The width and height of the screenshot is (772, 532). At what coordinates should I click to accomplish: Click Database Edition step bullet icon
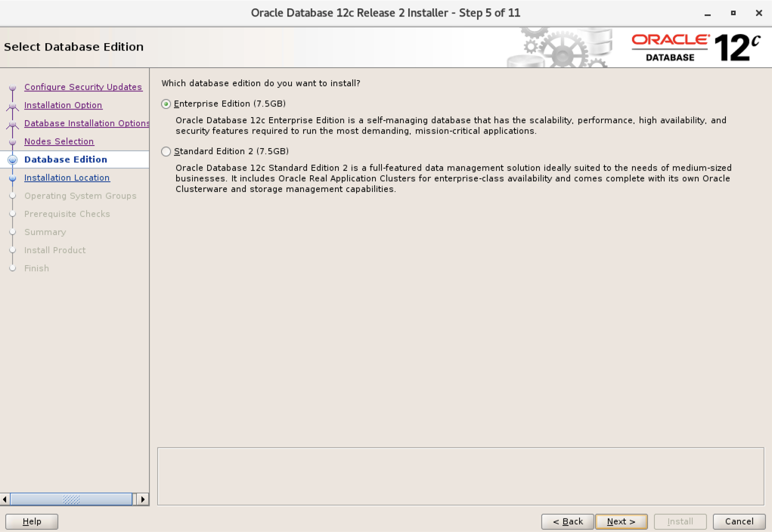click(13, 159)
